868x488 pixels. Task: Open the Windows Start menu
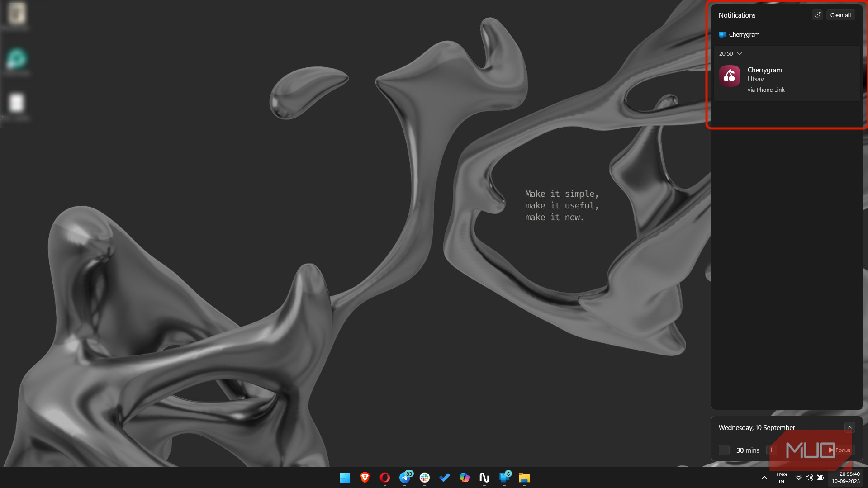click(x=345, y=478)
